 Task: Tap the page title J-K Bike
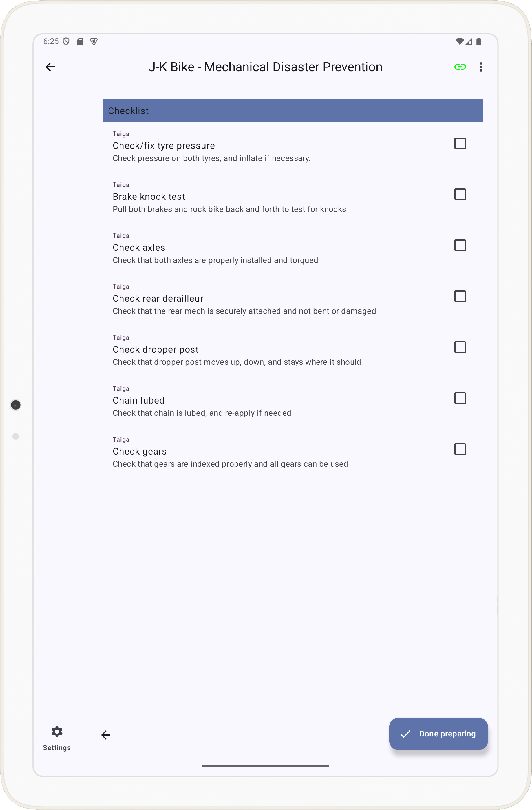point(266,67)
